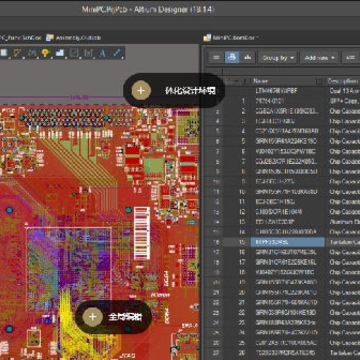Click the Tantalum description in the bottom BOM row
Viewport: 360px width, 360px height.
click(343, 353)
